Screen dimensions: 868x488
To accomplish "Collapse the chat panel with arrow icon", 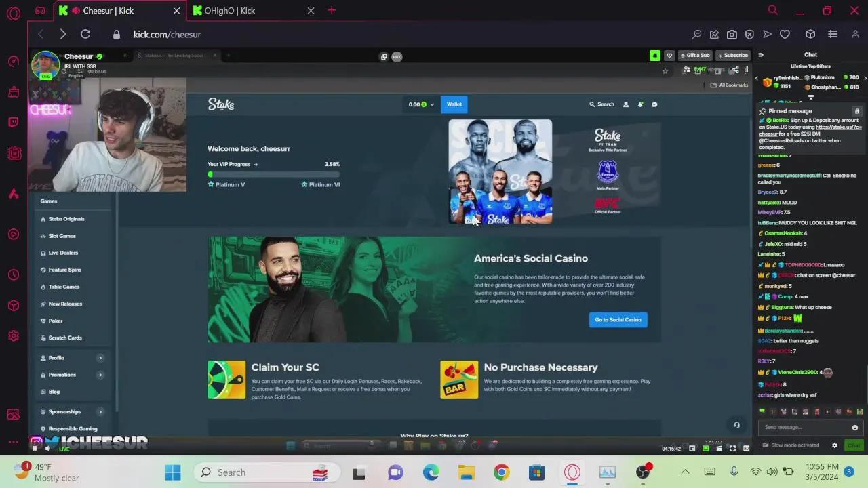I will pyautogui.click(x=761, y=55).
